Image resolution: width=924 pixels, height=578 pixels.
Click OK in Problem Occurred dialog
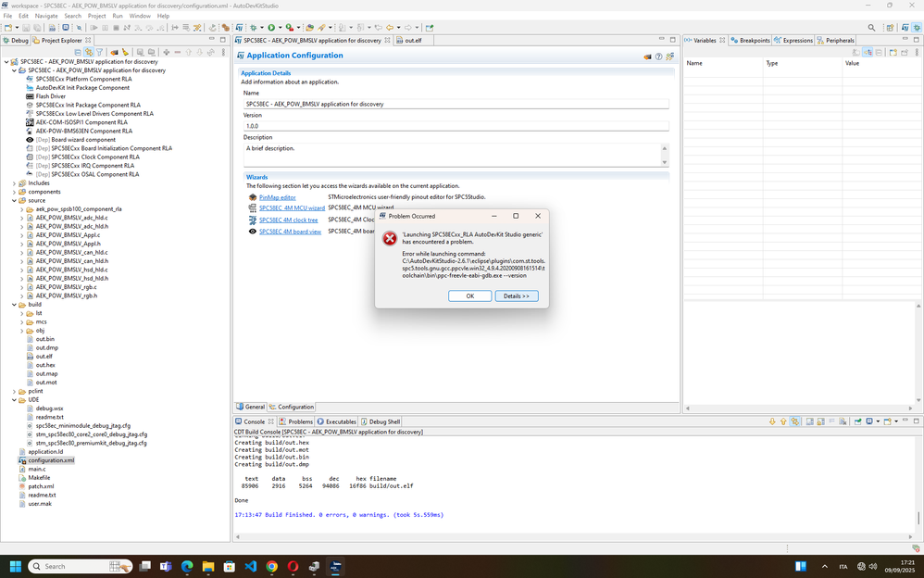[469, 296]
